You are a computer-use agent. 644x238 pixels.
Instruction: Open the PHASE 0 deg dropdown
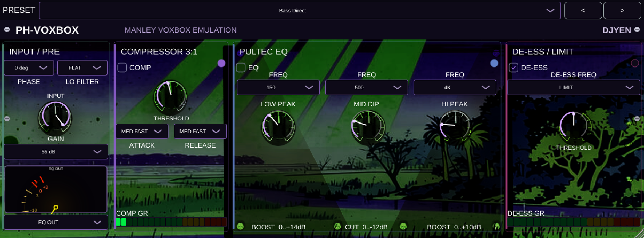(x=29, y=68)
